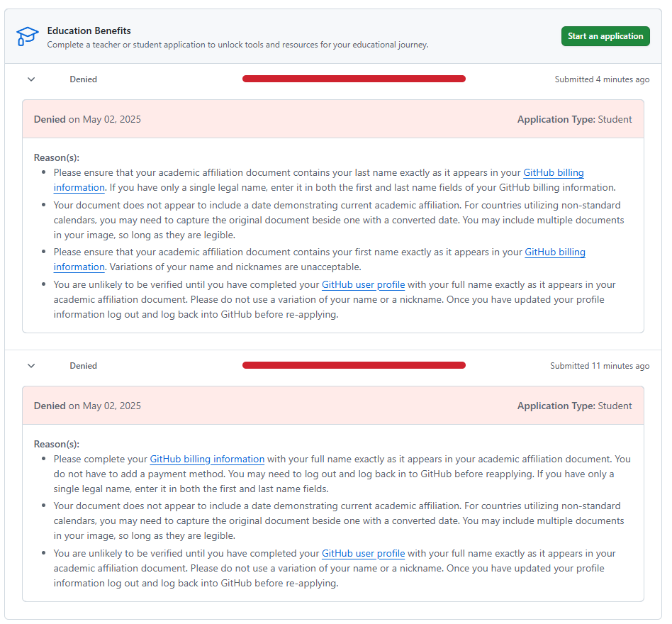Click 'Application Type: Student' in second application

(x=574, y=406)
